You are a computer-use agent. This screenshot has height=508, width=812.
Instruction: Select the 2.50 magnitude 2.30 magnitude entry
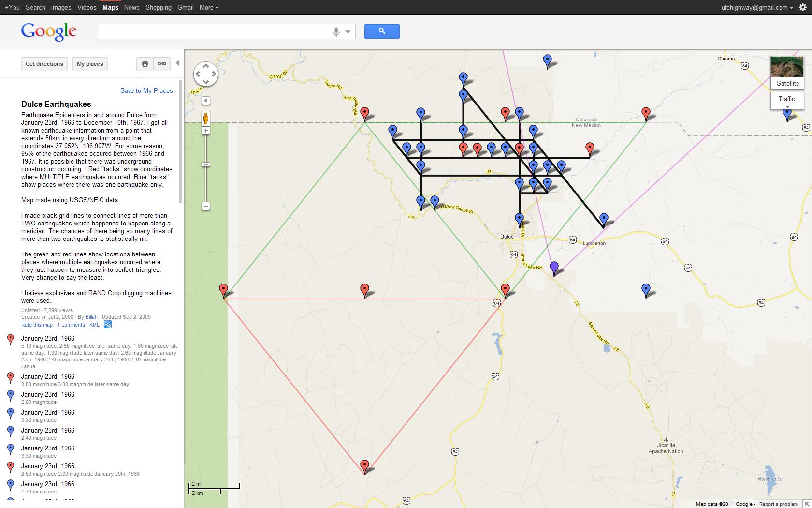(92, 469)
